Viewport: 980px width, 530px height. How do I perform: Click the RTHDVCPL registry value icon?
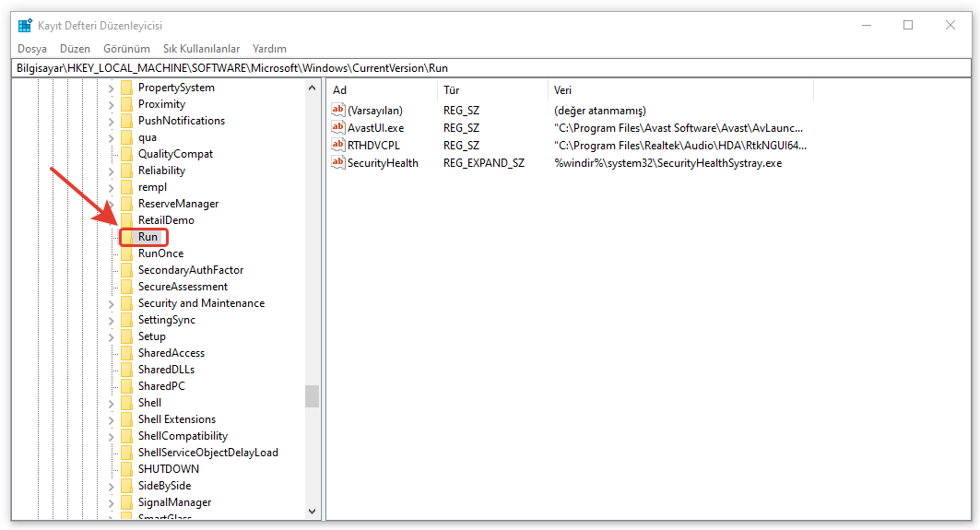pyautogui.click(x=337, y=146)
